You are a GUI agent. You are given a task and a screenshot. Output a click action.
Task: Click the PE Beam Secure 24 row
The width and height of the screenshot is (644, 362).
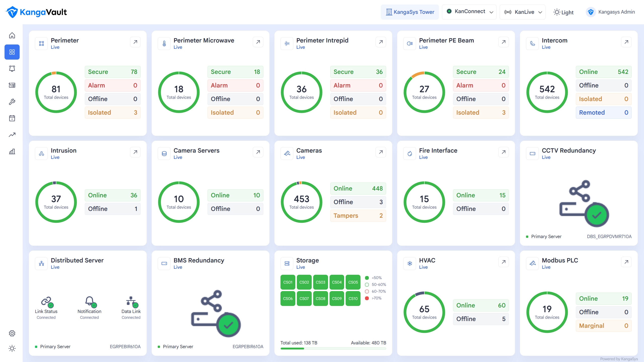coord(481,72)
